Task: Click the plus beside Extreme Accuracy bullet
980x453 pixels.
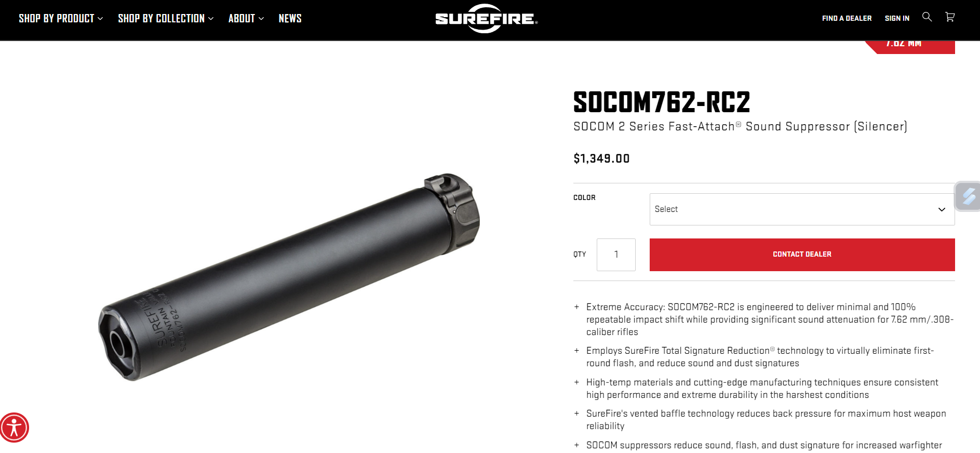Action: click(576, 307)
